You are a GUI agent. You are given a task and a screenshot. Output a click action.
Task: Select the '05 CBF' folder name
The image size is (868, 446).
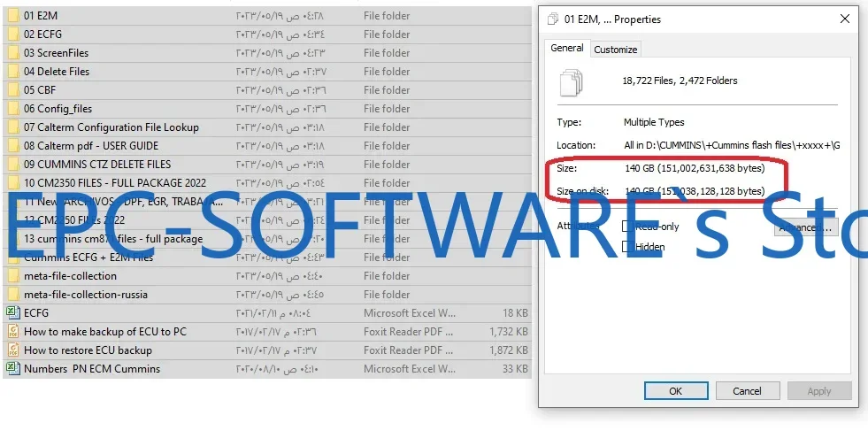point(40,89)
